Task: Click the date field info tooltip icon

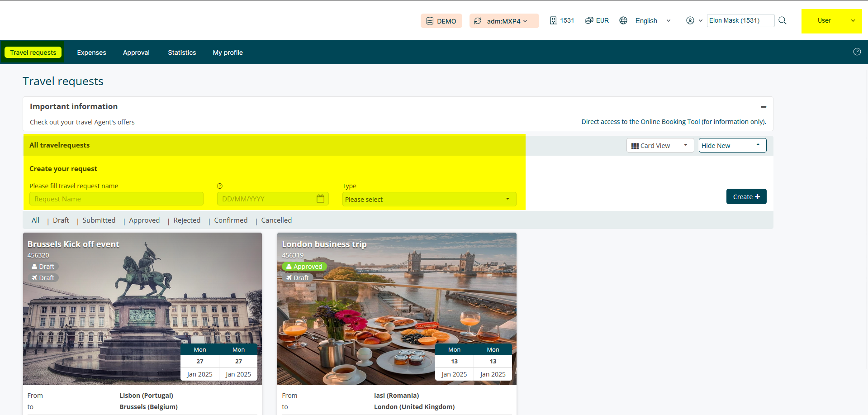Action: pos(220,186)
